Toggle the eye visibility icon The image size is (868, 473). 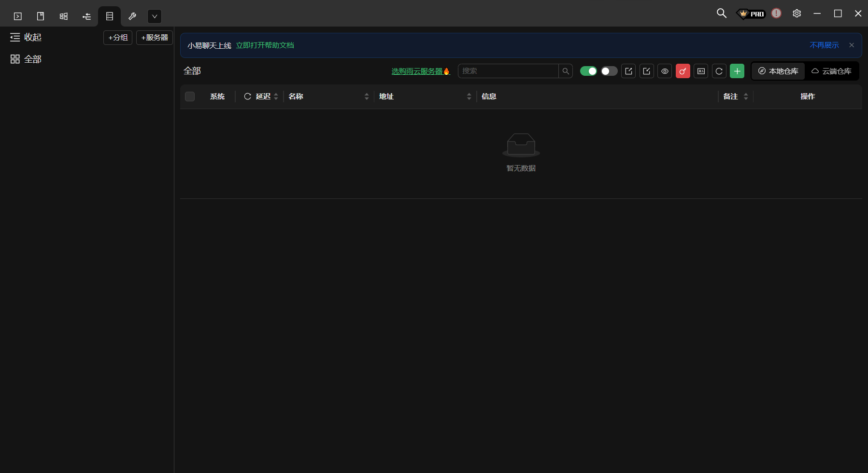pyautogui.click(x=665, y=71)
